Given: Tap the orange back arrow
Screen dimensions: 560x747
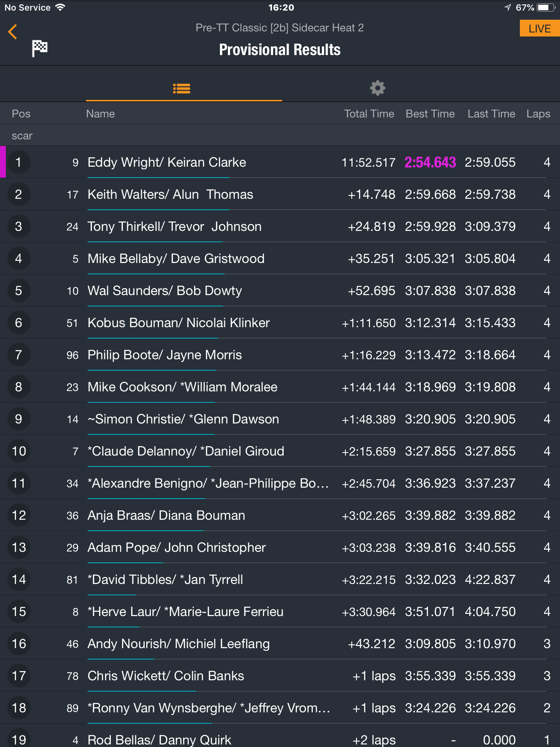Looking at the screenshot, I should (13, 32).
